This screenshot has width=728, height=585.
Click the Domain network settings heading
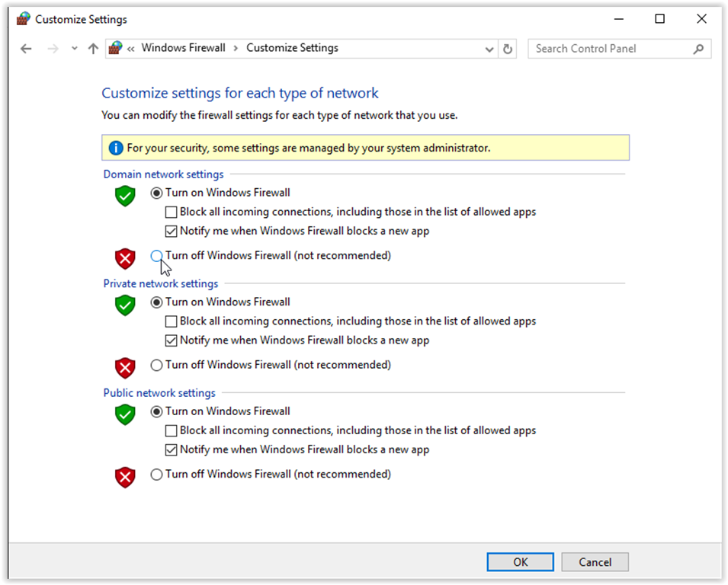163,174
